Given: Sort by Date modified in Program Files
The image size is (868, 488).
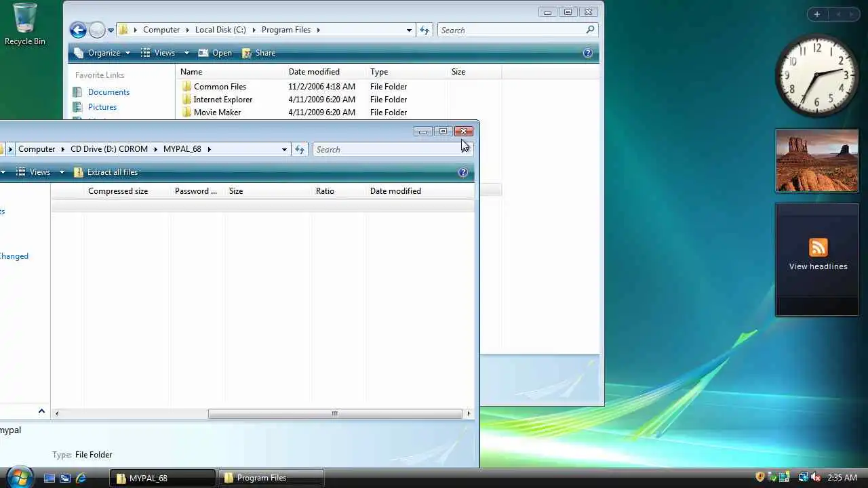Looking at the screenshot, I should (x=325, y=72).
